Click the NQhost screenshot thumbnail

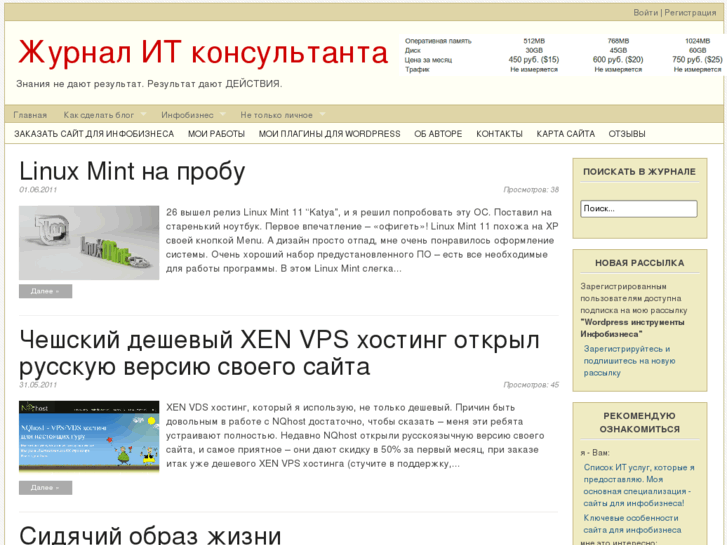pyautogui.click(x=89, y=436)
